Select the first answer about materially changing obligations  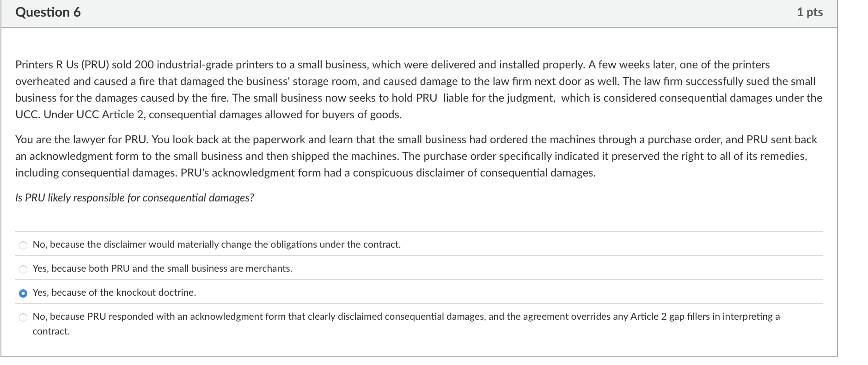[217, 244]
